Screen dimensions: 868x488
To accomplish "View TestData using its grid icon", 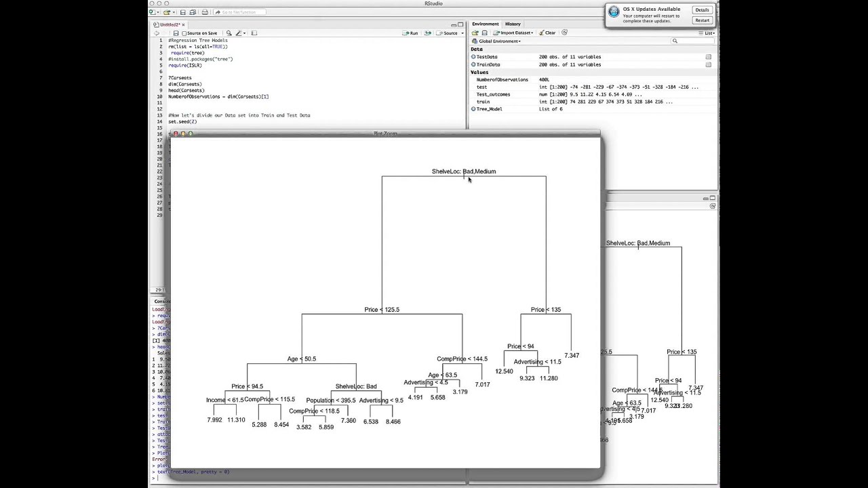I will coord(709,57).
